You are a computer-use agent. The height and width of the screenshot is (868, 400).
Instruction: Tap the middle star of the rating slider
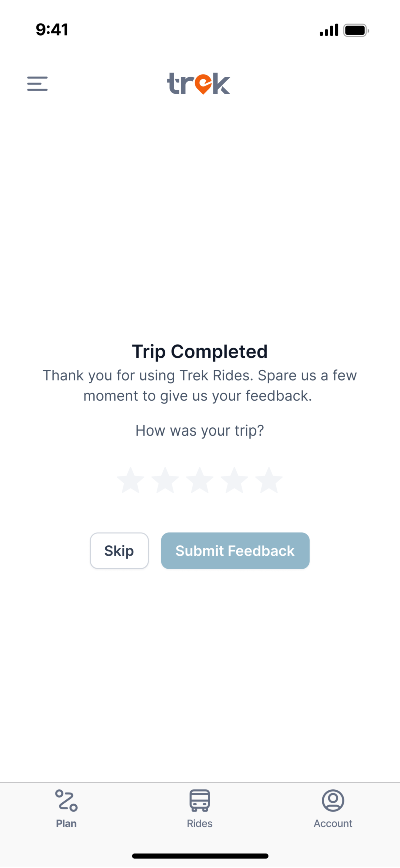coord(200,480)
